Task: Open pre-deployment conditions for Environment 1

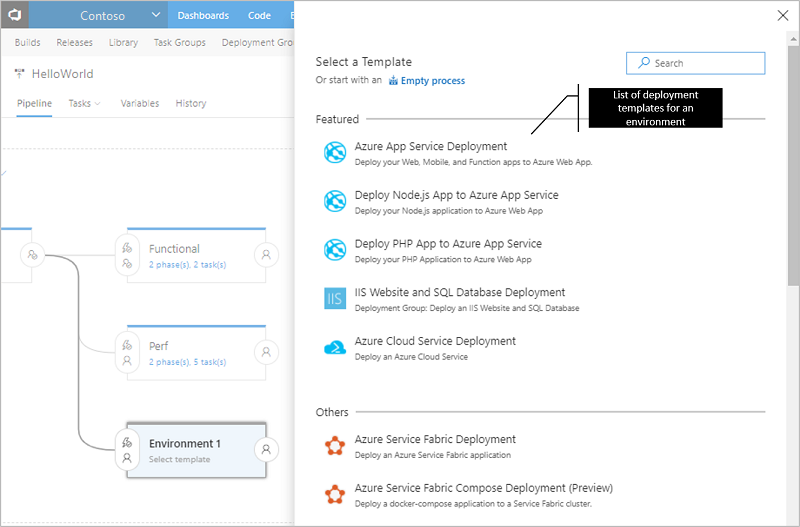Action: tap(127, 450)
